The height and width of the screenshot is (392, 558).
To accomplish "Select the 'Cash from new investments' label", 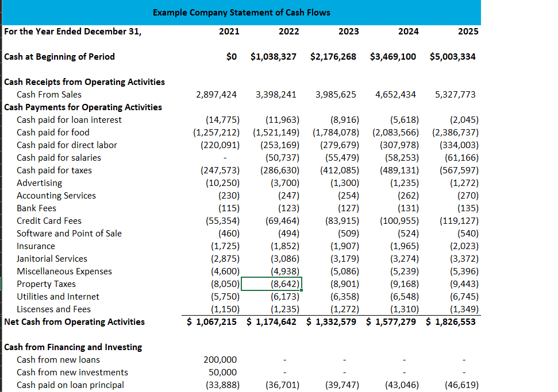I will pos(72,372).
